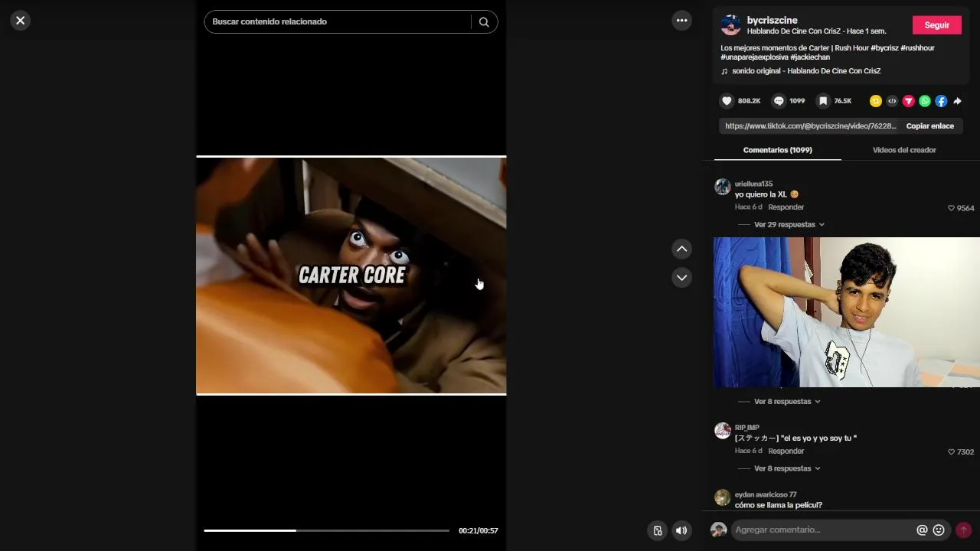The height and width of the screenshot is (551, 980).
Task: Expand Ver 8 respuestas under RIP_IMP's comment
Action: point(787,468)
